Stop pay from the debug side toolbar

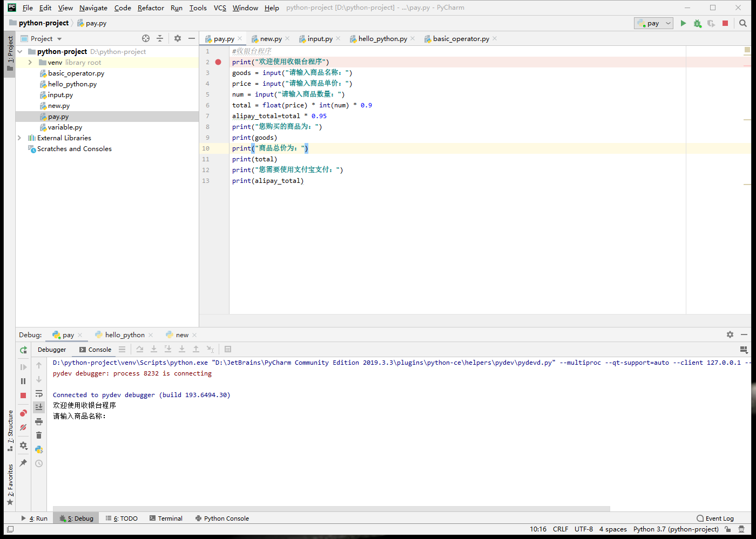[x=23, y=395]
